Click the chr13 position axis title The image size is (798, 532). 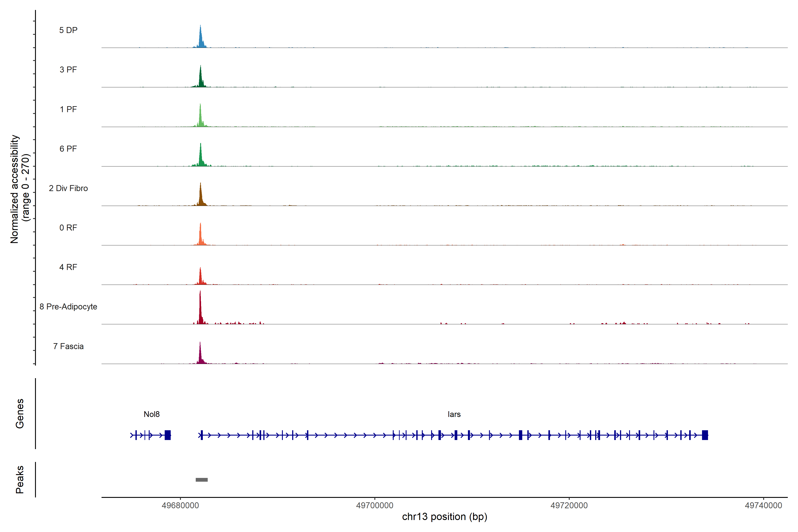pos(444,517)
